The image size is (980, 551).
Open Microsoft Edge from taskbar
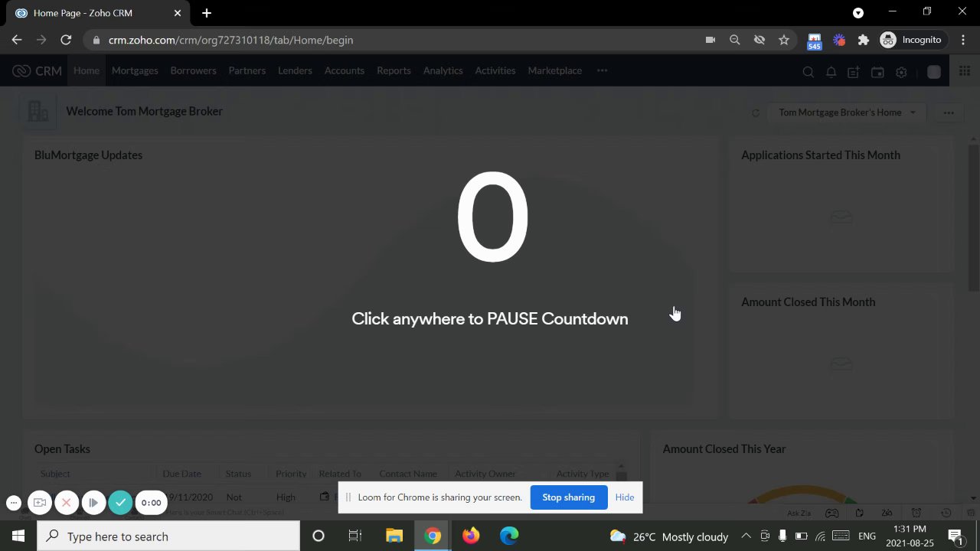pos(509,536)
